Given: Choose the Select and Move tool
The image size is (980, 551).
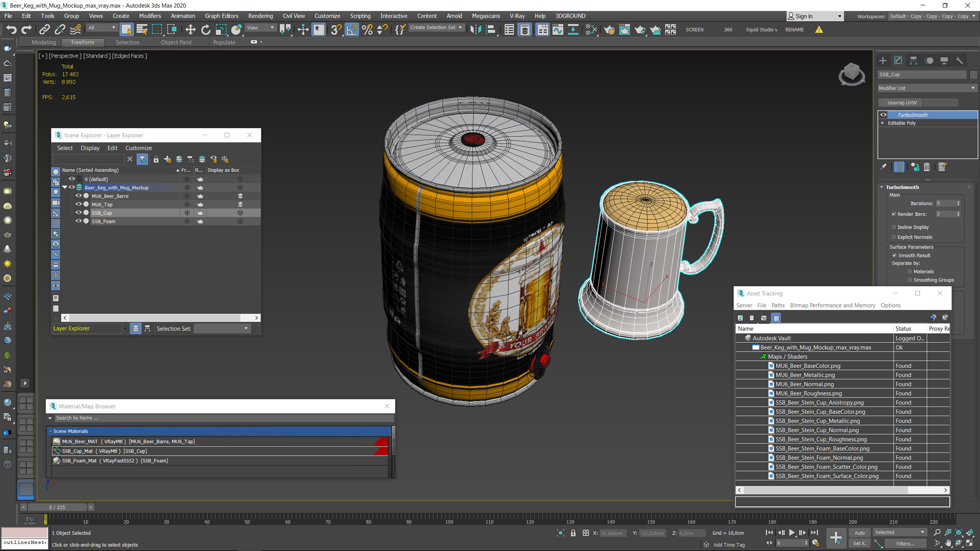Looking at the screenshot, I should point(190,30).
